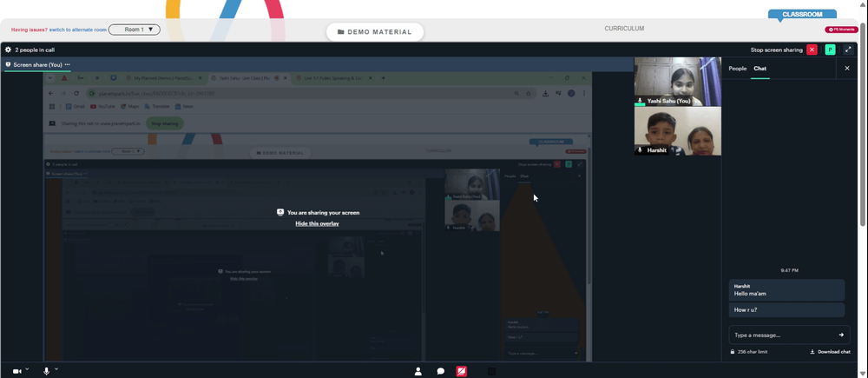Expand camera options chevron
The height and width of the screenshot is (378, 868).
27,369
